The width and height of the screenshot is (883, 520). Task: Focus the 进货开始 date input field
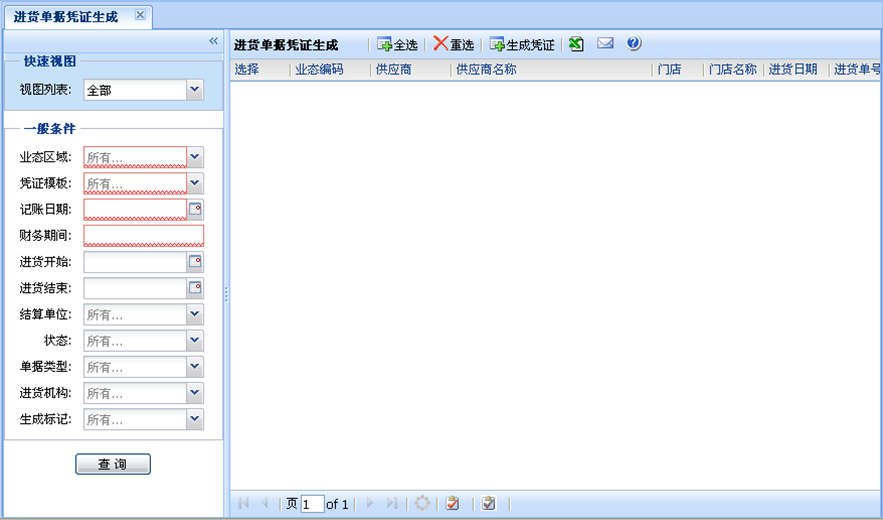pyautogui.click(x=135, y=262)
